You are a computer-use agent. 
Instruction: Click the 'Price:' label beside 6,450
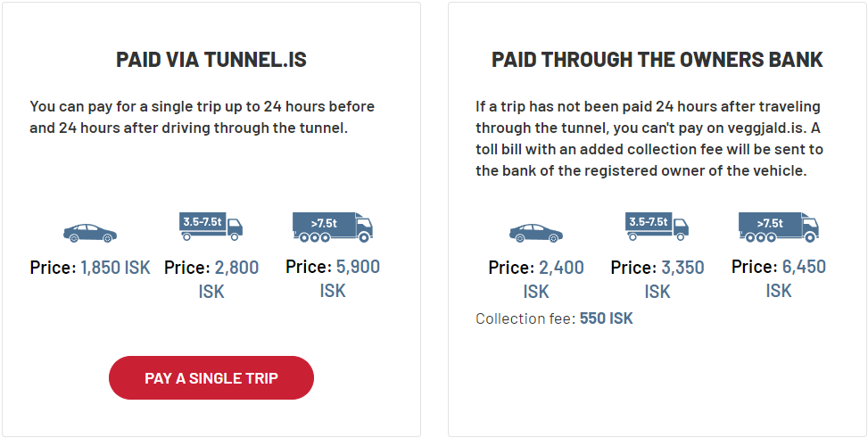pyautogui.click(x=754, y=267)
